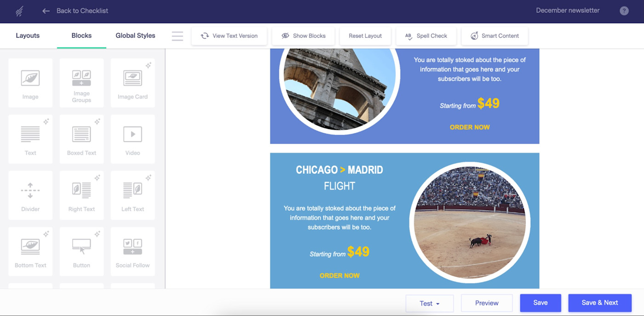Add a Video block
Screen dimensions: 644x316
click(132, 139)
